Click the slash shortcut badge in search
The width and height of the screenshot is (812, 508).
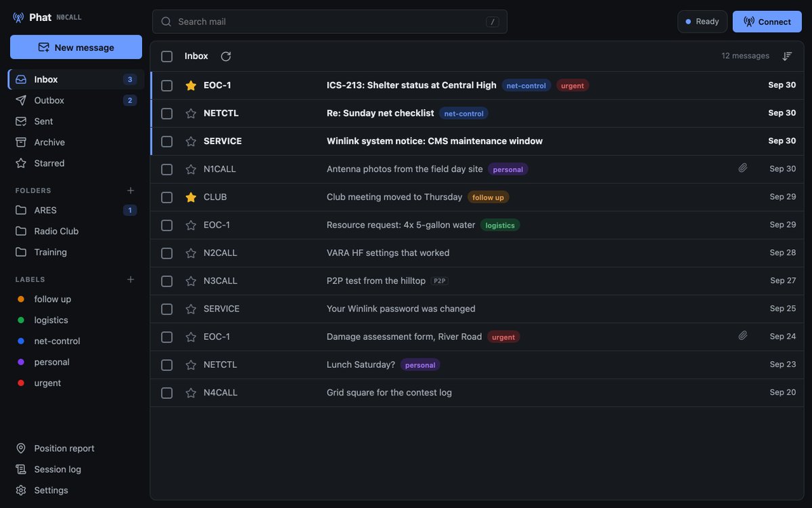point(493,22)
